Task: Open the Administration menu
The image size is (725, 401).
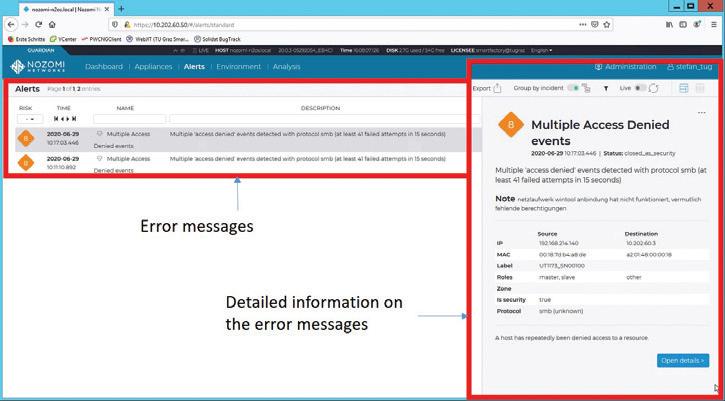Action: click(x=626, y=67)
